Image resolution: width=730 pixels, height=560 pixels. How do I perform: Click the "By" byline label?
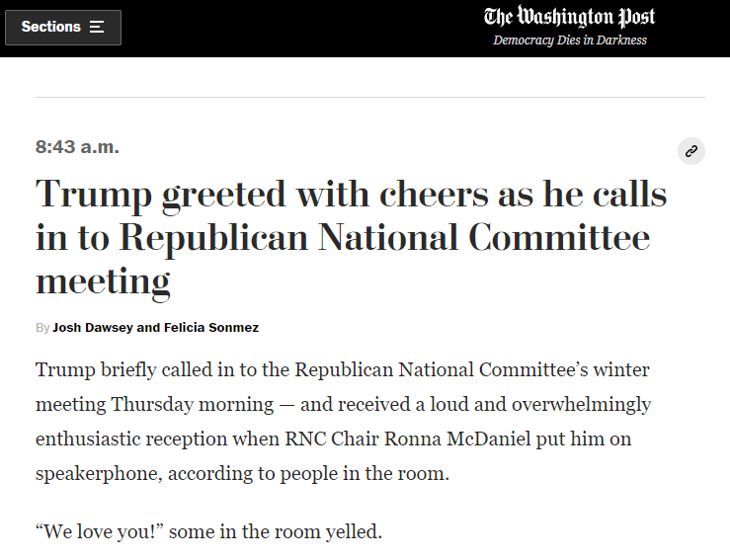(42, 327)
